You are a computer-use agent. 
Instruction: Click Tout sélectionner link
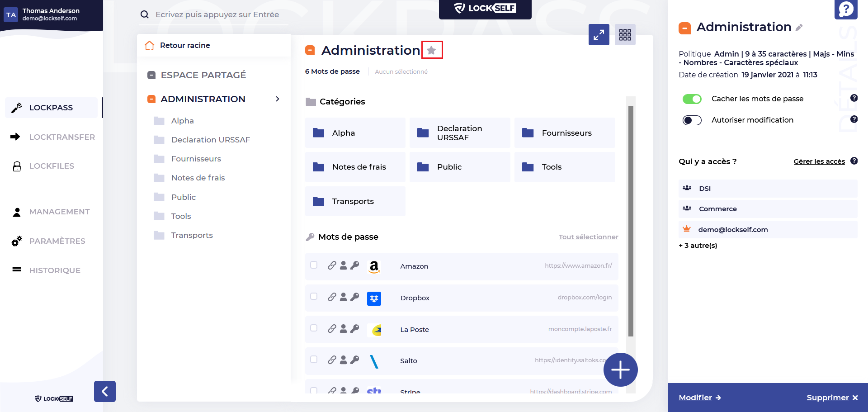pyautogui.click(x=588, y=237)
